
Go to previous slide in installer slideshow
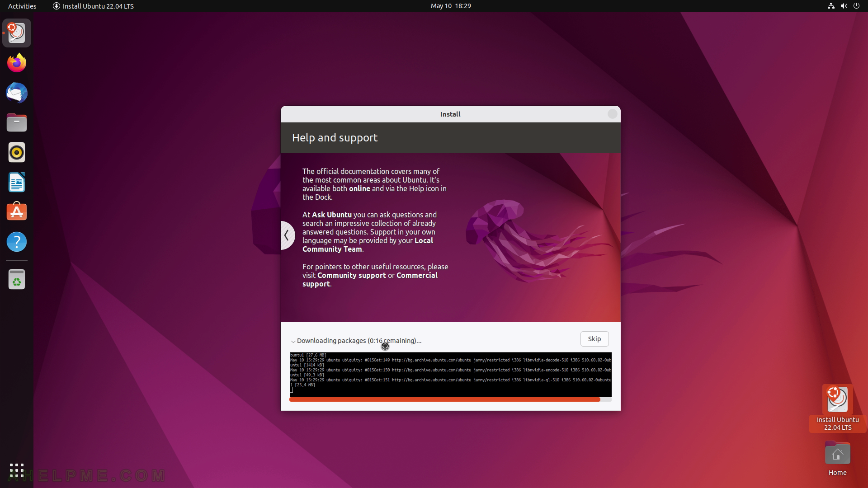[x=287, y=235]
